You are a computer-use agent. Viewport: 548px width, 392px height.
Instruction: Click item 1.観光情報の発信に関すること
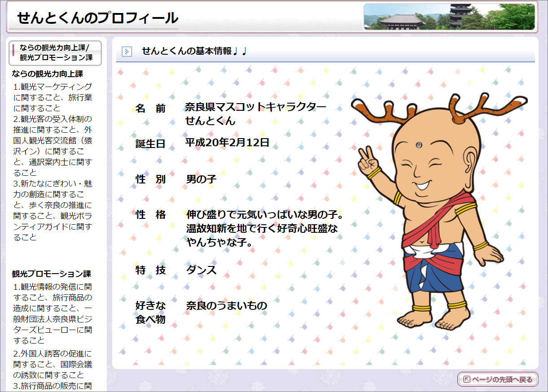53,314
